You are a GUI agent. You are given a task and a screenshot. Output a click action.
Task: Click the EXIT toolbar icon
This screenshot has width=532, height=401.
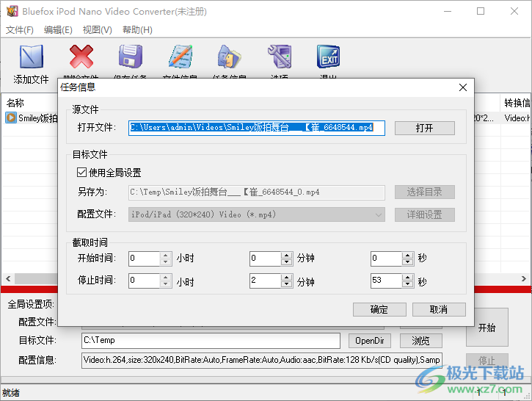point(329,57)
